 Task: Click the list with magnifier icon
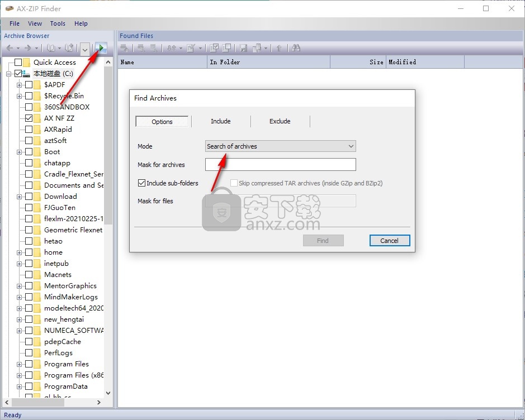coord(141,49)
